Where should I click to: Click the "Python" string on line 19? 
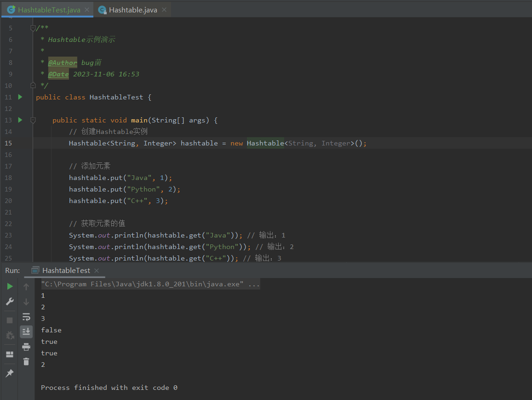pyautogui.click(x=143, y=189)
